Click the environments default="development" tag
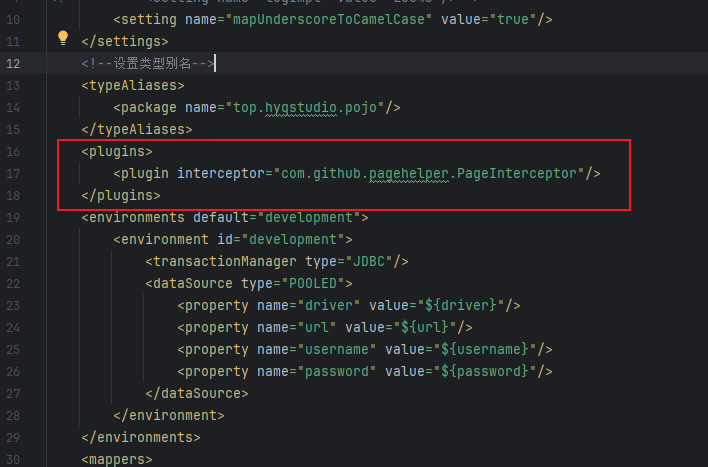The height and width of the screenshot is (467, 708). (x=225, y=218)
